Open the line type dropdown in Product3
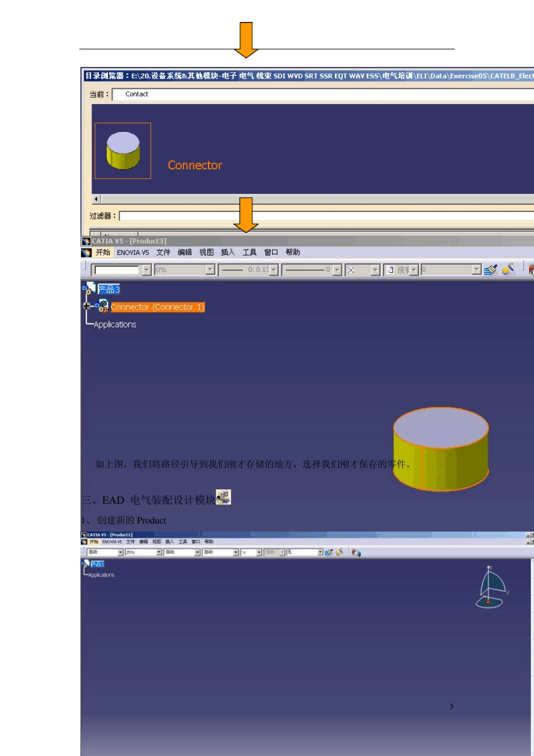 pos(337,270)
